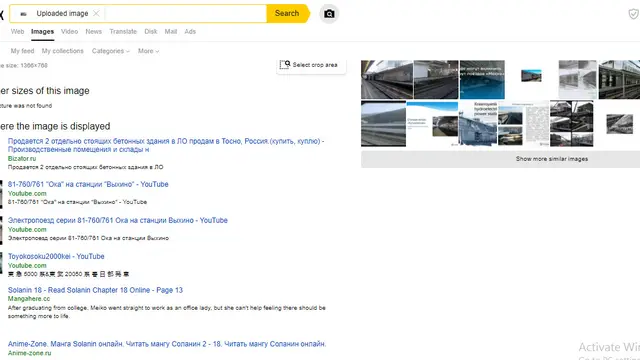Switch to the Video tab
Screen dimensions: 640x360
pos(69,31)
